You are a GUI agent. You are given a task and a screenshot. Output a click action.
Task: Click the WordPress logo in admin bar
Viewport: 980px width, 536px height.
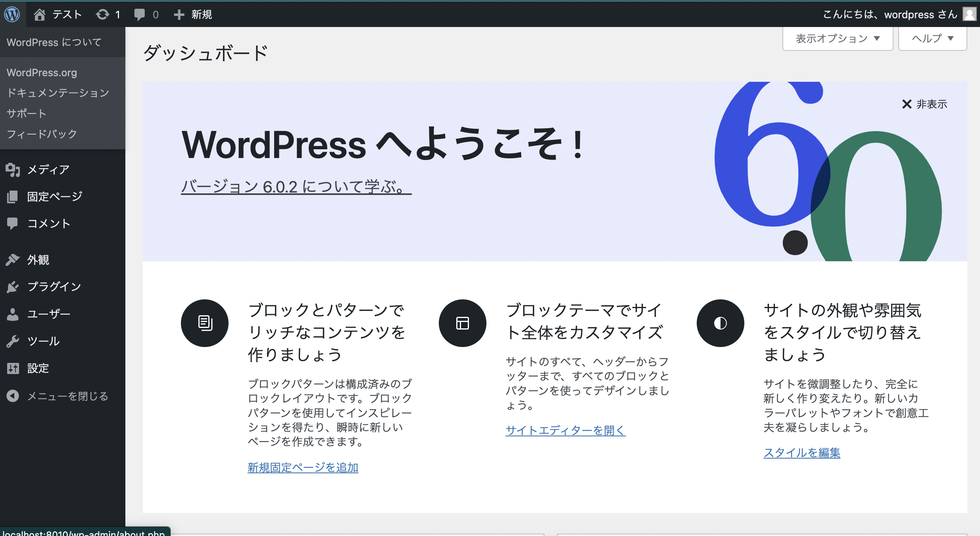(x=12, y=14)
